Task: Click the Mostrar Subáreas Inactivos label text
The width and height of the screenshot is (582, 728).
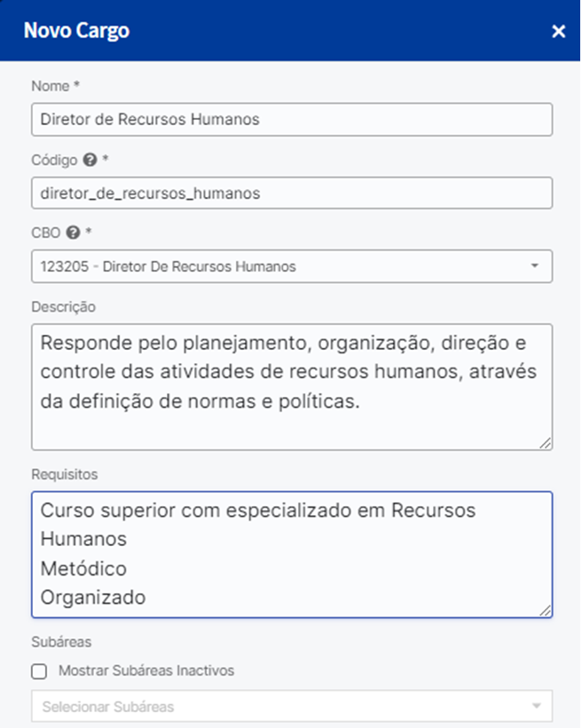Action: tap(146, 671)
